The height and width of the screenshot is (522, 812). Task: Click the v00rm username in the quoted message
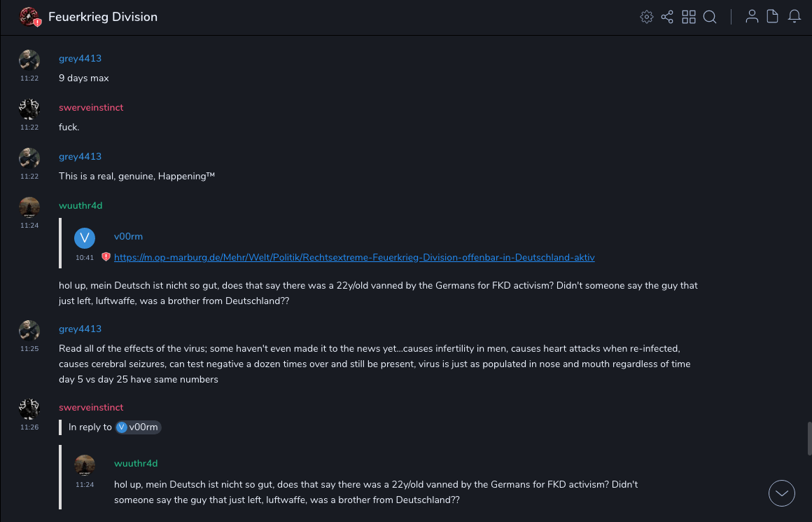(x=128, y=236)
